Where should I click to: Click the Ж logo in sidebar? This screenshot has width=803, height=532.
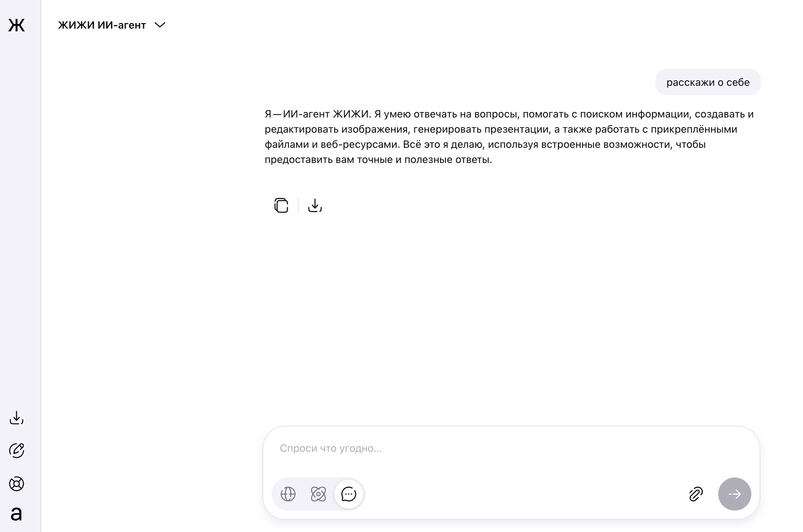click(16, 25)
